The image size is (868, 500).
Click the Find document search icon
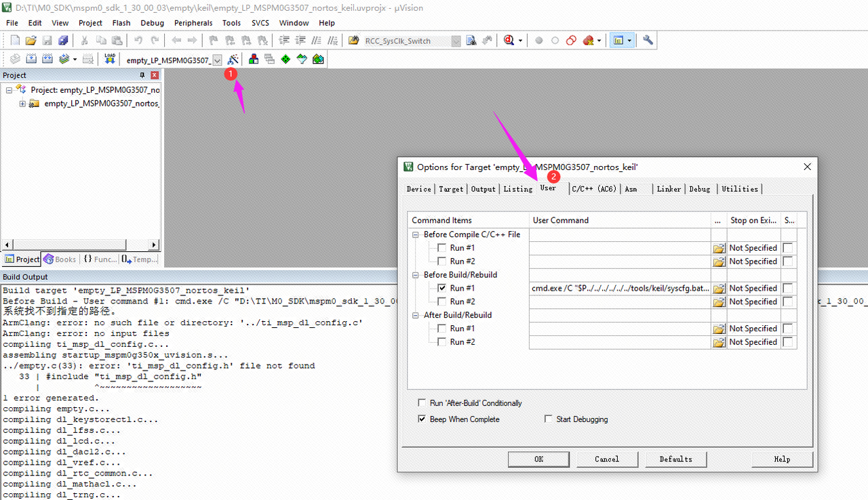tap(471, 41)
